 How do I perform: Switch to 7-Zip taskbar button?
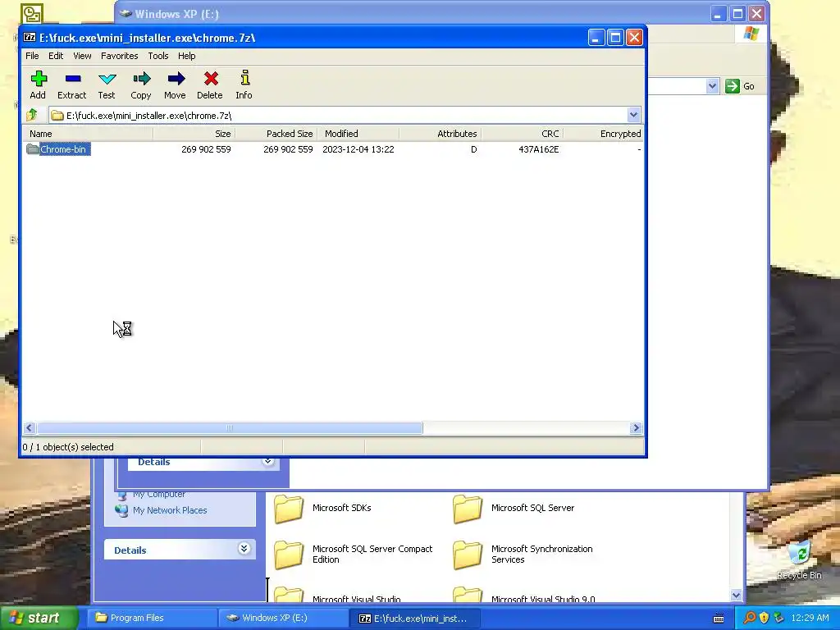(416, 618)
